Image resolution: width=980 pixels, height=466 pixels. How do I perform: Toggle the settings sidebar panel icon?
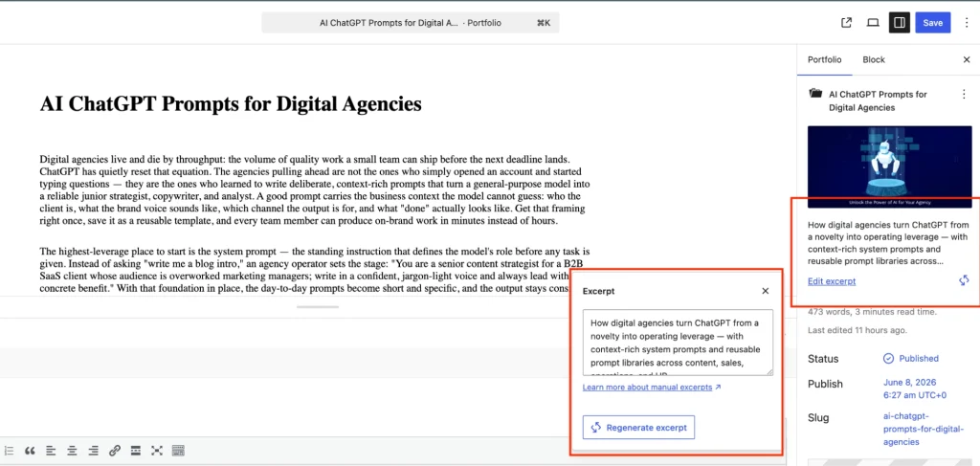pyautogui.click(x=900, y=23)
